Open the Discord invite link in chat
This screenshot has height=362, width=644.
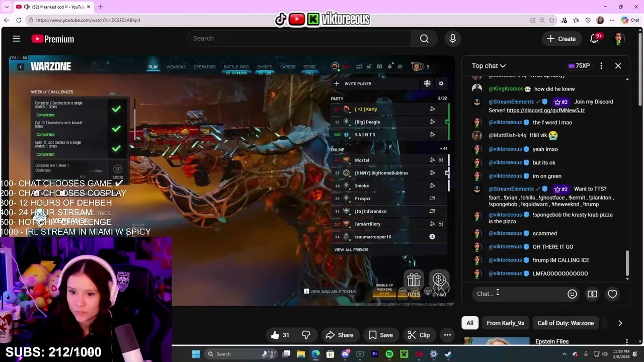pyautogui.click(x=545, y=111)
